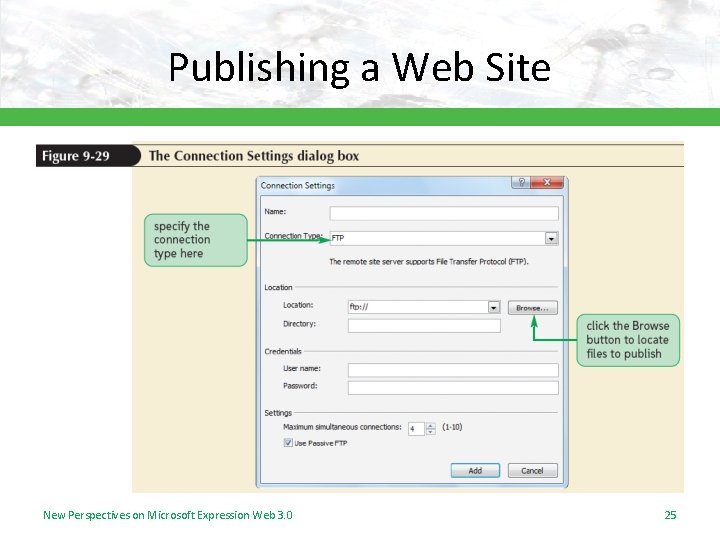This screenshot has width=720, height=540.
Task: Click the maximum simultaneous connections value box
Action: click(x=416, y=429)
